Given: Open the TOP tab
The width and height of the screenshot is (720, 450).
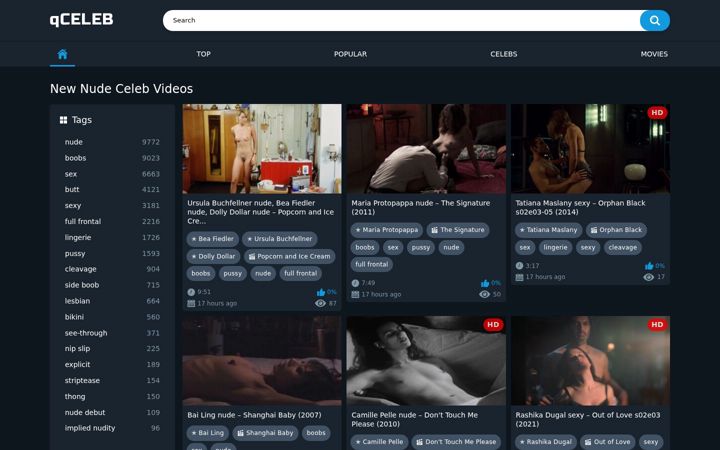Looking at the screenshot, I should point(203,54).
